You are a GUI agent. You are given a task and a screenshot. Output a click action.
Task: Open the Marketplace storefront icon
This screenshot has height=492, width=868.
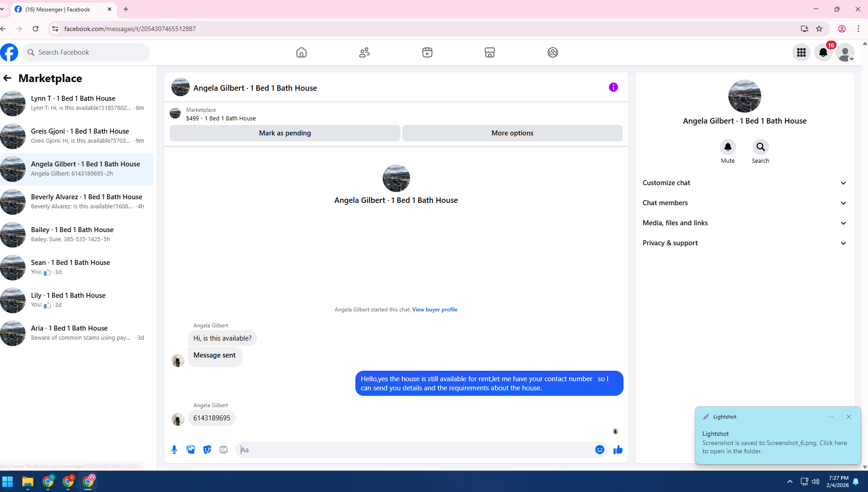point(490,52)
